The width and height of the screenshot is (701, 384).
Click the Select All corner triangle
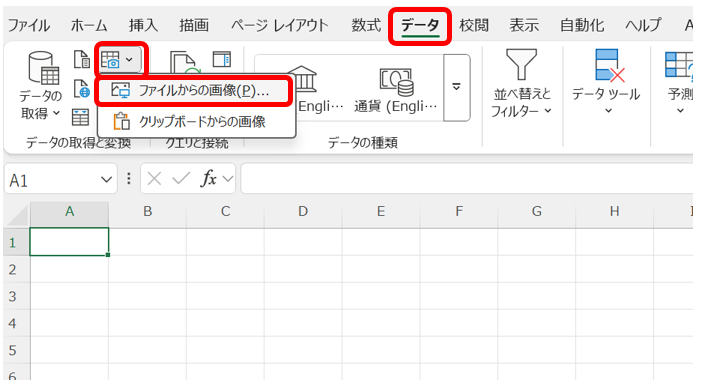click(17, 215)
